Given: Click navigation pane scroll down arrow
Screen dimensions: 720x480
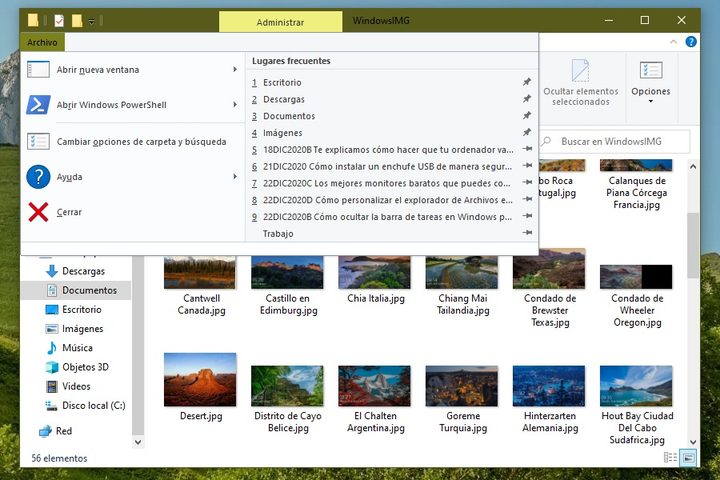Looking at the screenshot, I should [x=138, y=442].
